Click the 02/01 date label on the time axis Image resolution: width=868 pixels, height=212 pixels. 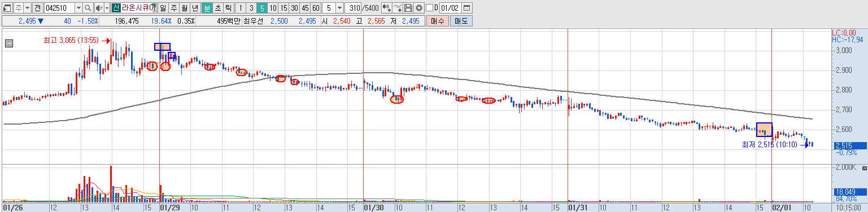click(x=782, y=207)
